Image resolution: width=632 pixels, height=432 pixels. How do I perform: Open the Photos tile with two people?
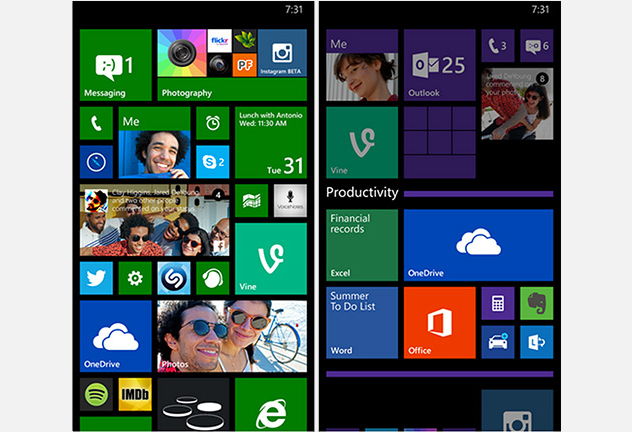coord(232,336)
